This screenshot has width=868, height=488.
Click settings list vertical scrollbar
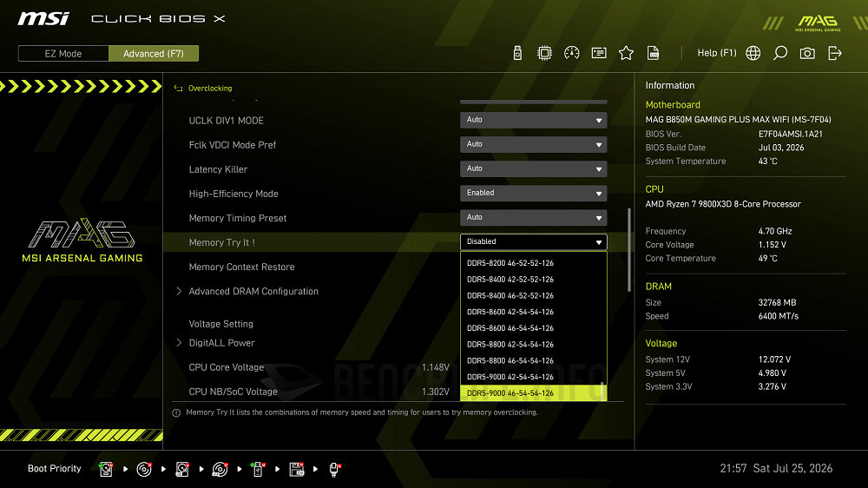pos(628,250)
